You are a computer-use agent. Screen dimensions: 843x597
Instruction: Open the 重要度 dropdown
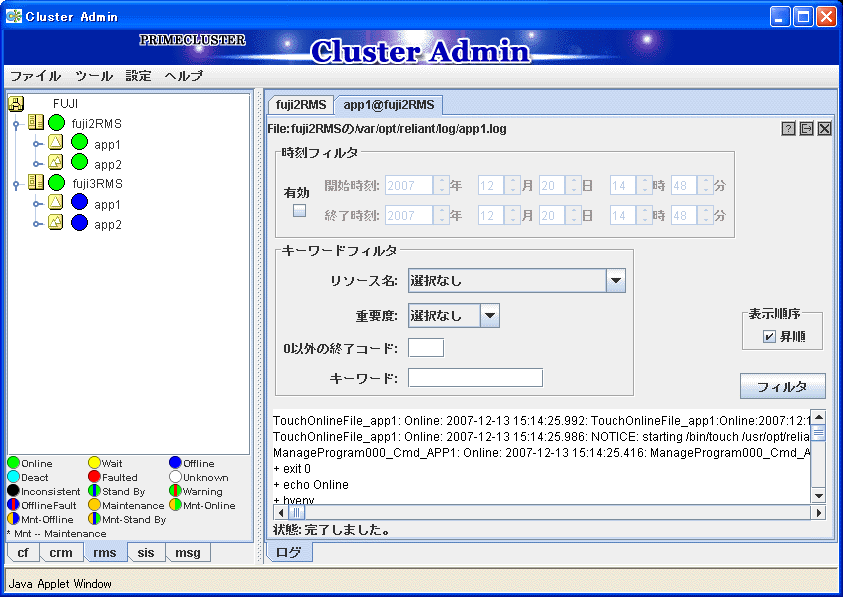(490, 316)
